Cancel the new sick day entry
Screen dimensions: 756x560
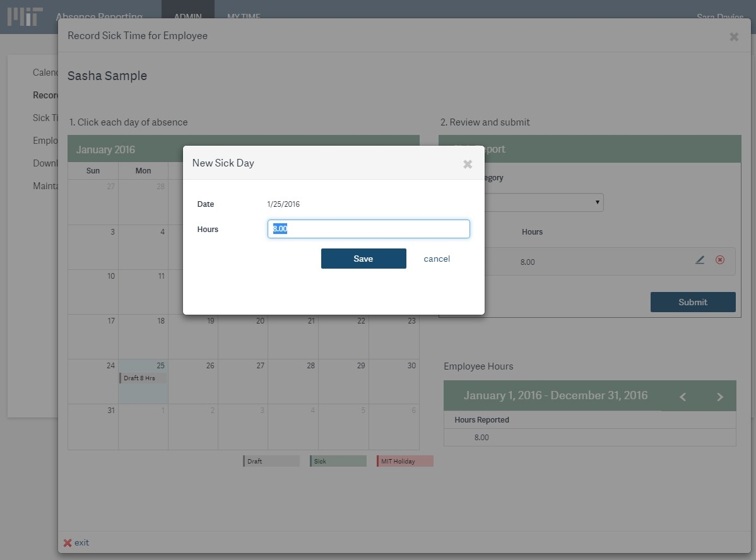point(437,259)
